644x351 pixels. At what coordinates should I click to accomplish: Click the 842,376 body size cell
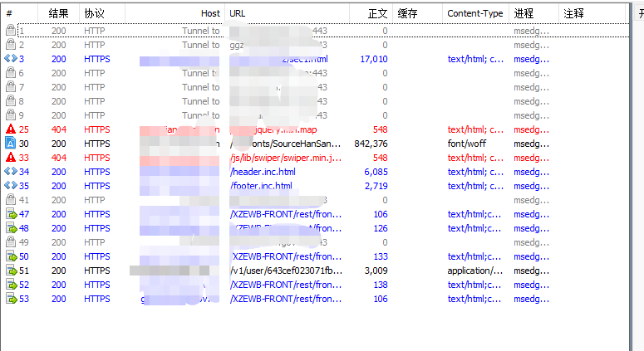371,144
